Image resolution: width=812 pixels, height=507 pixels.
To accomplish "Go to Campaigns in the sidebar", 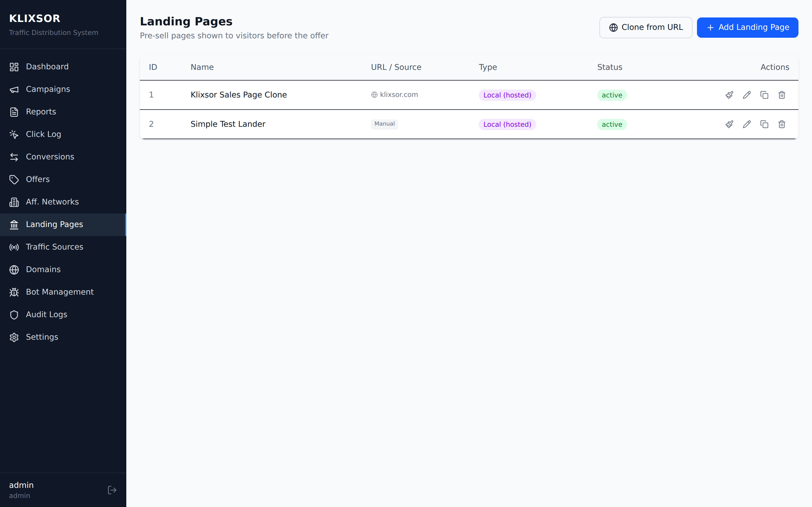I will click(x=48, y=89).
